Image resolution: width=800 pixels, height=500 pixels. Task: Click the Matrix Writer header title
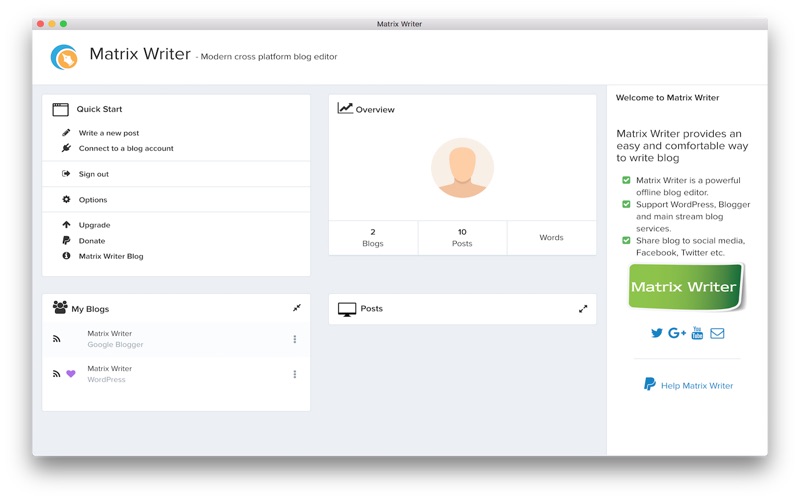click(140, 54)
